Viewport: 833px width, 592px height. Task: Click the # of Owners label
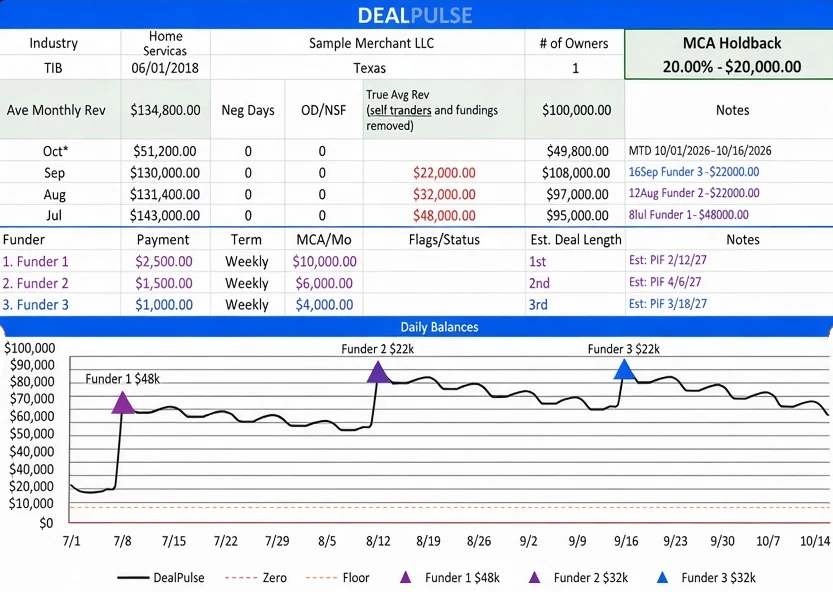(574, 43)
